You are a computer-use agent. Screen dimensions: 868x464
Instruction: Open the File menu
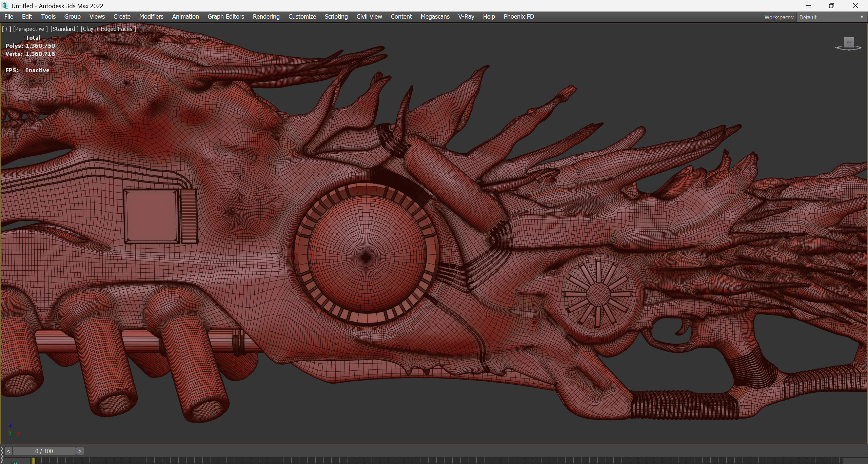pos(9,17)
